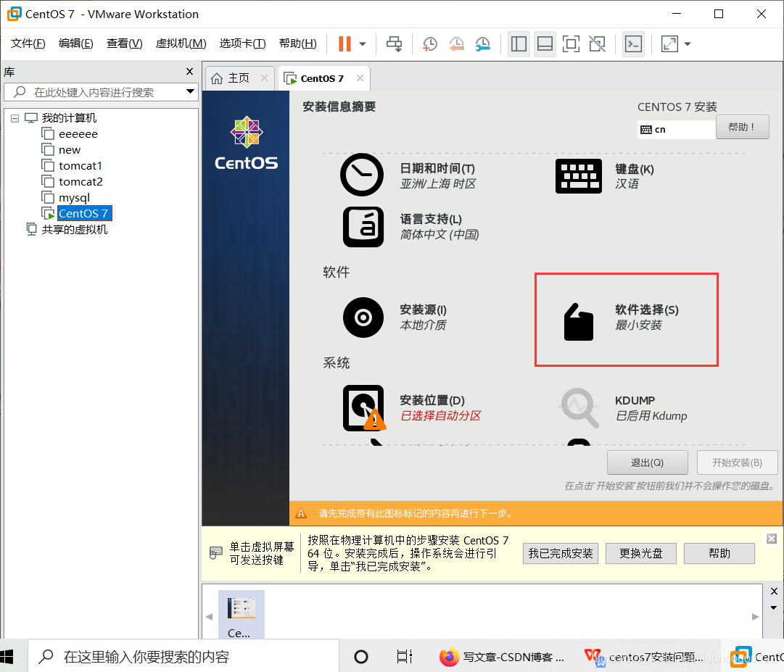
Task: Toggle the library sidebar view icon
Action: 519,44
